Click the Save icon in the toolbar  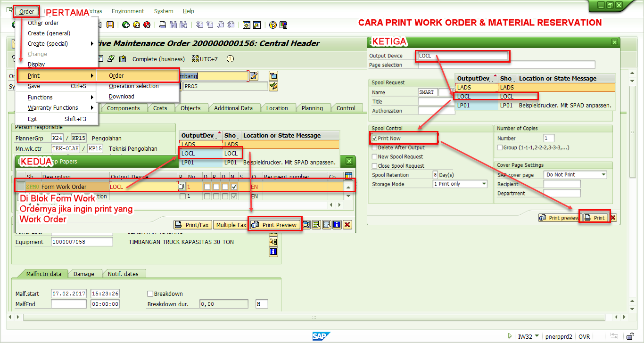110,25
